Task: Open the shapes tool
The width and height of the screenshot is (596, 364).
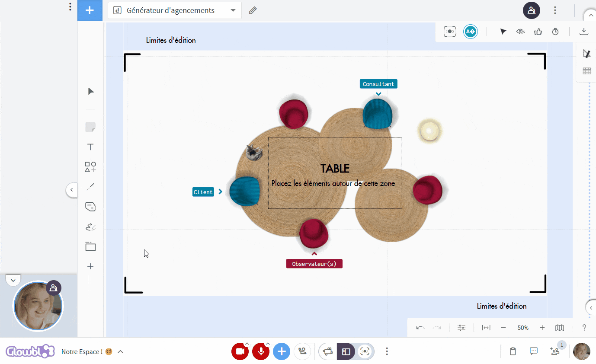Action: tap(90, 167)
